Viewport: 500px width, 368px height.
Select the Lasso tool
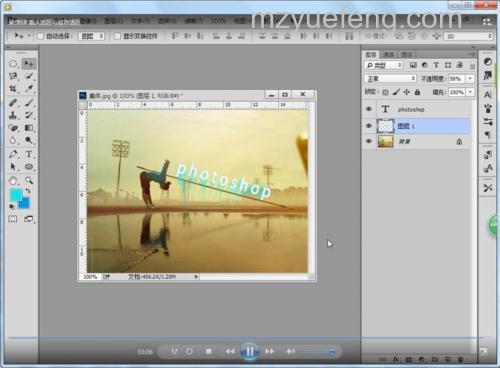pyautogui.click(x=13, y=76)
